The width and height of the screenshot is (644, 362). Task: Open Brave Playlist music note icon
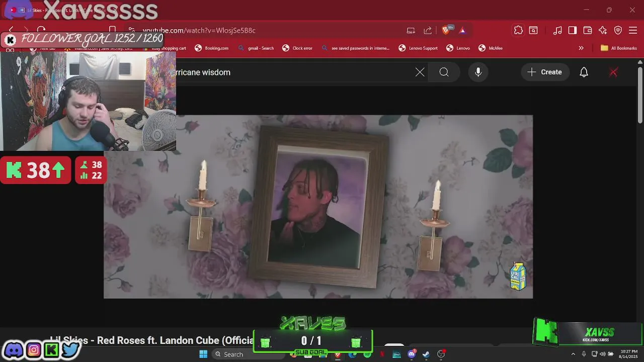(x=557, y=31)
